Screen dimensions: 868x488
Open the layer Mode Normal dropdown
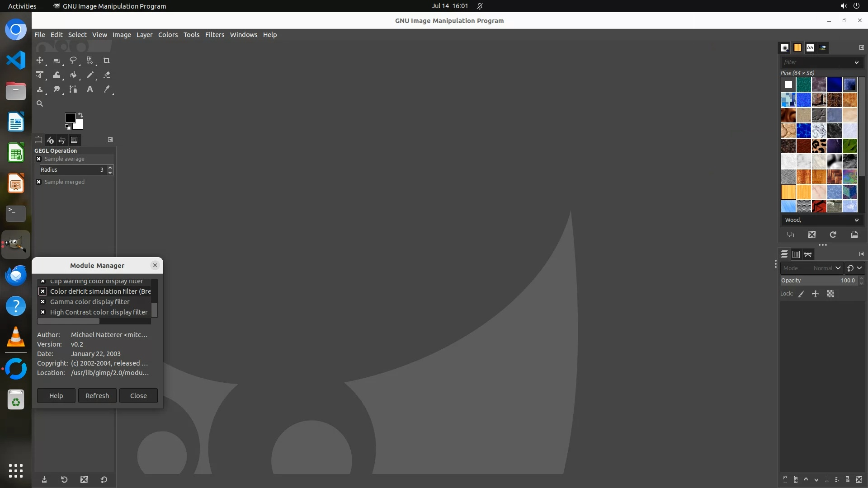pos(827,268)
